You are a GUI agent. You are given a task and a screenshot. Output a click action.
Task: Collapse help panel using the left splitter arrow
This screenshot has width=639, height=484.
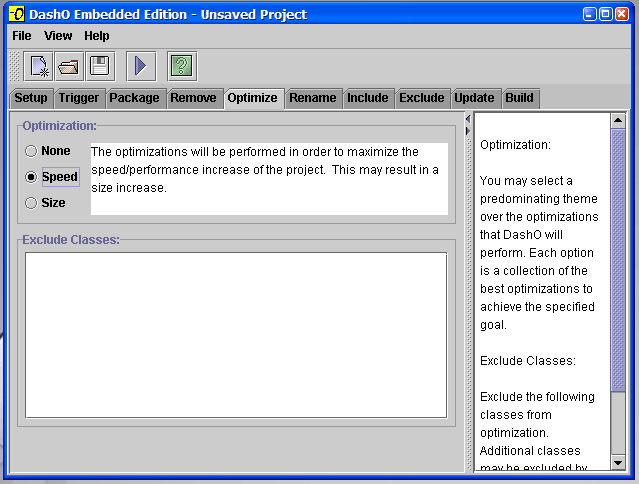click(468, 119)
